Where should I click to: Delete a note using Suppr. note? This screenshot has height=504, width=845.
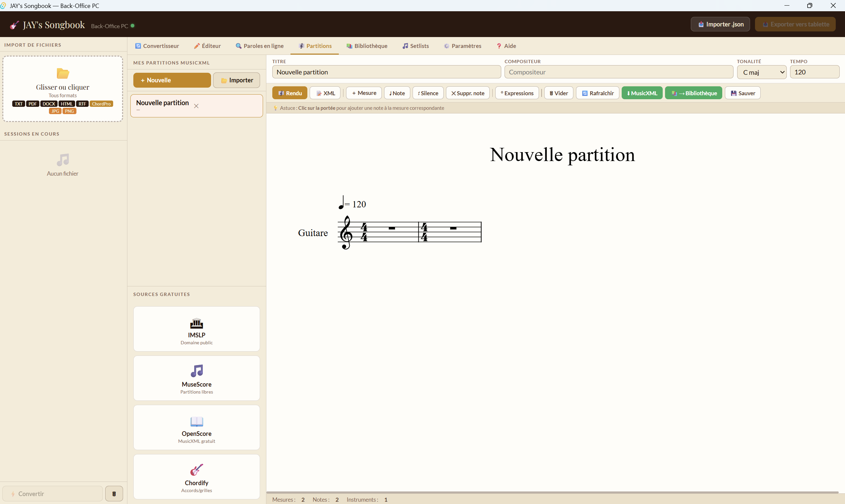(x=467, y=93)
